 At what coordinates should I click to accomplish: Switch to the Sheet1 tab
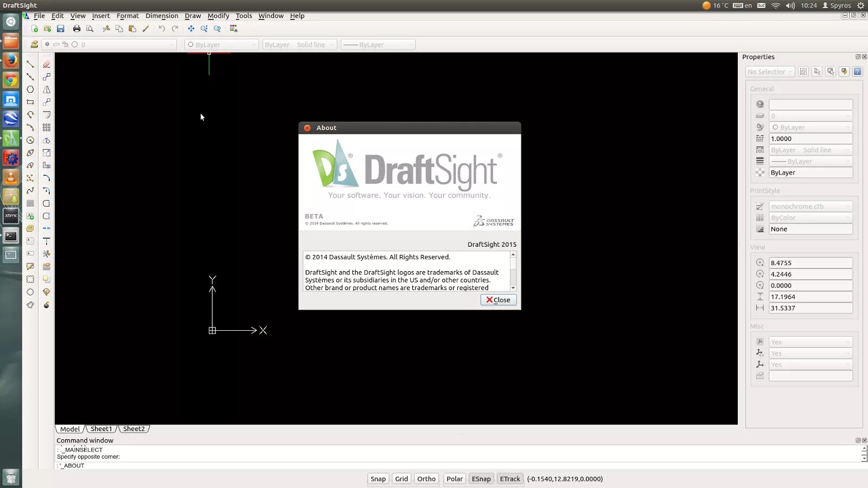(x=101, y=429)
